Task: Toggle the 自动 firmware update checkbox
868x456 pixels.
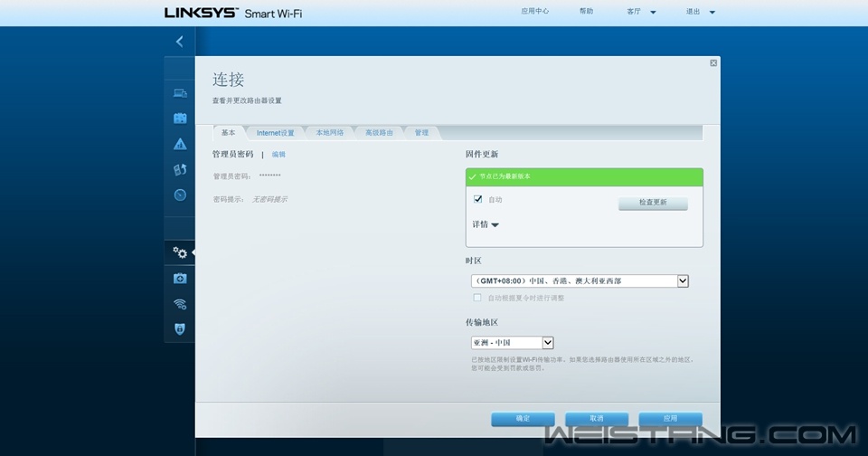Action: tap(478, 199)
